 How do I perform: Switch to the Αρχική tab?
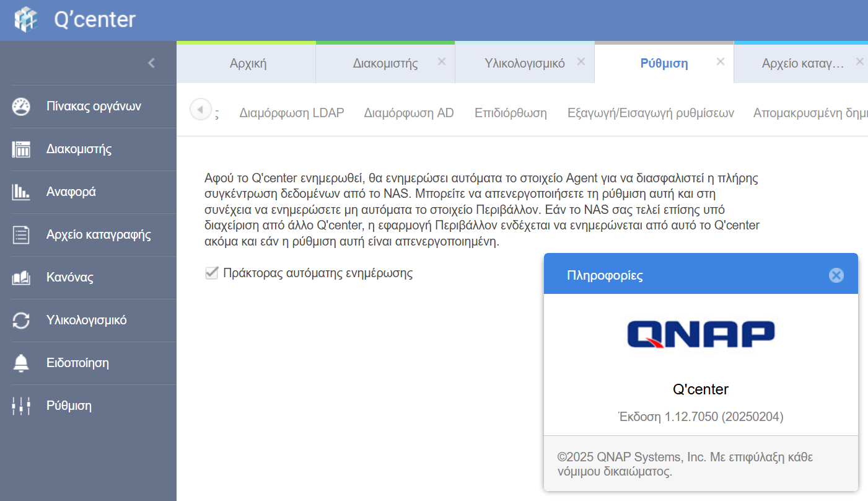246,63
